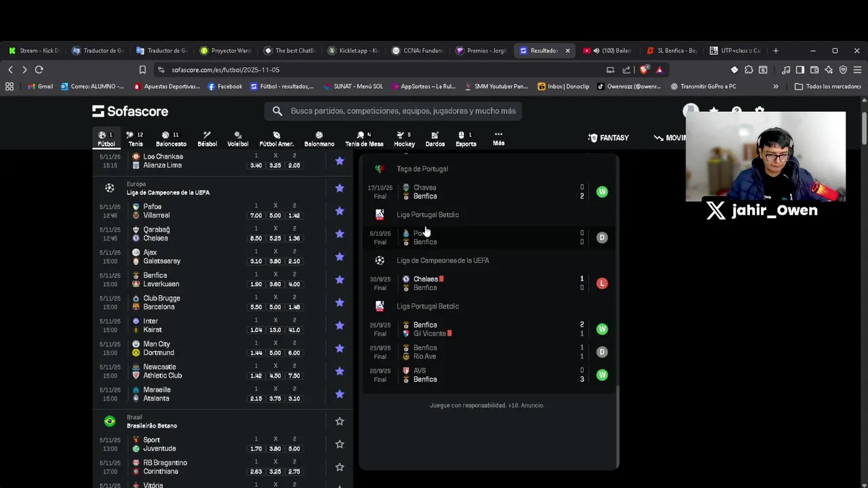Focus the Sofascore search field
Screen dimensions: 868x488
[393, 111]
